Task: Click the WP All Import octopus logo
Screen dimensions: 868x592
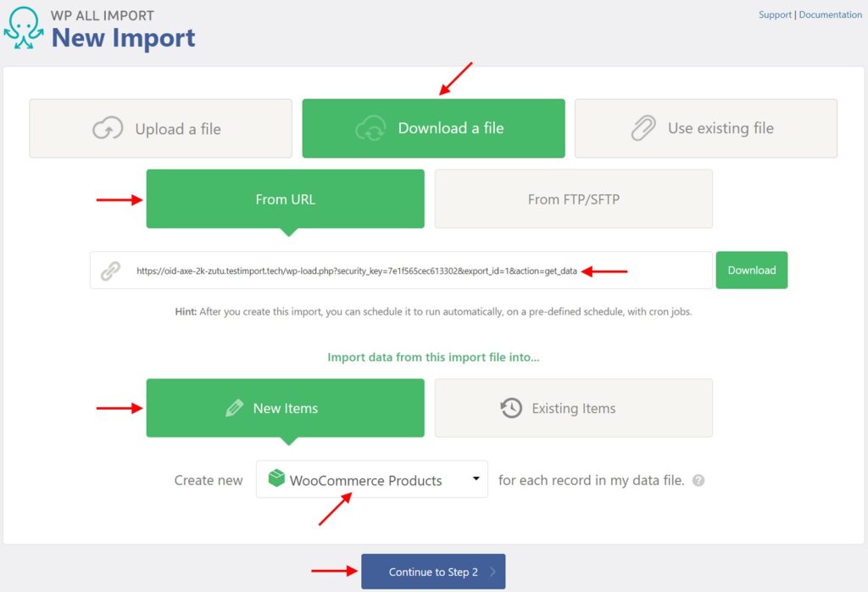Action: (x=23, y=28)
